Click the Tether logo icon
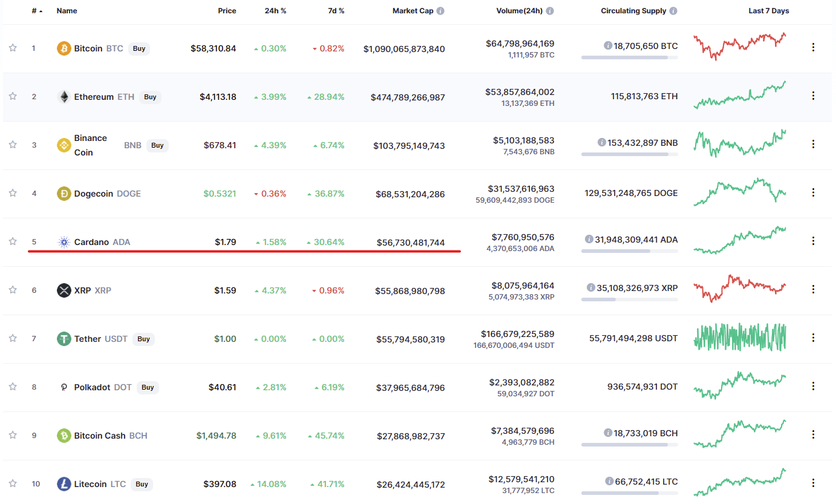The width and height of the screenshot is (836, 504). tap(64, 339)
